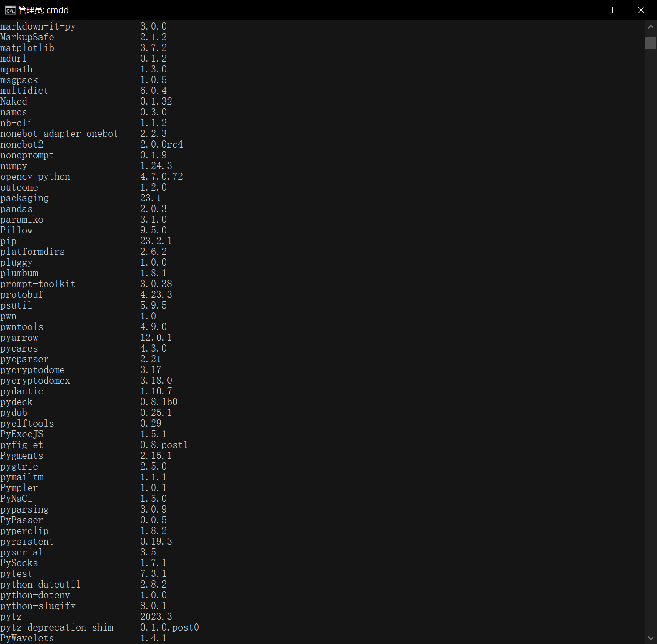
Task: Click the window title text cmdd
Action: click(57, 10)
